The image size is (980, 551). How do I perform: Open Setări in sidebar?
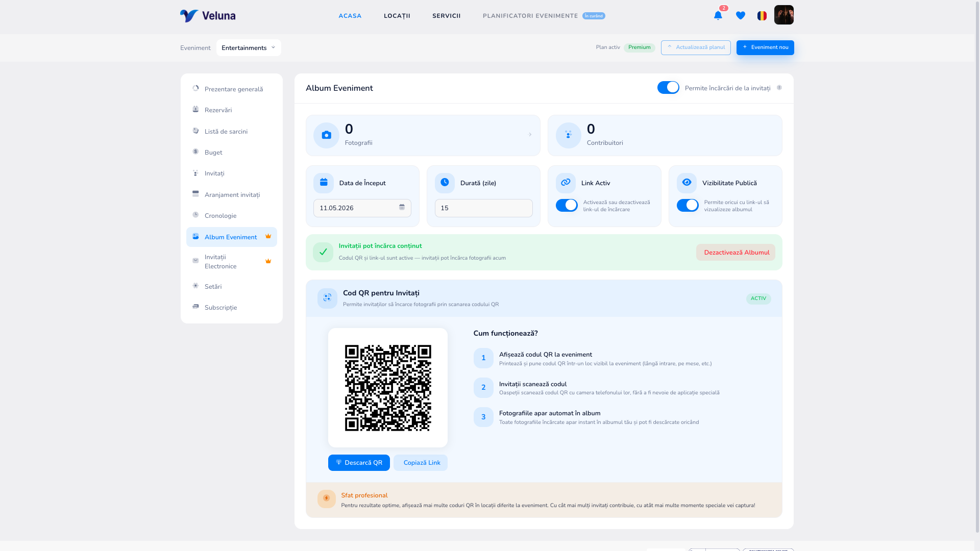232,286
